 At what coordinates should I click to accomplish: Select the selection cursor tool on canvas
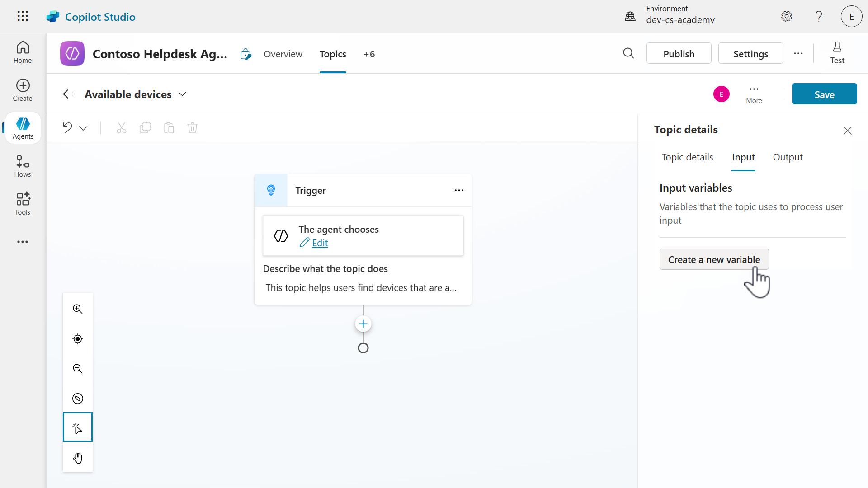[77, 427]
